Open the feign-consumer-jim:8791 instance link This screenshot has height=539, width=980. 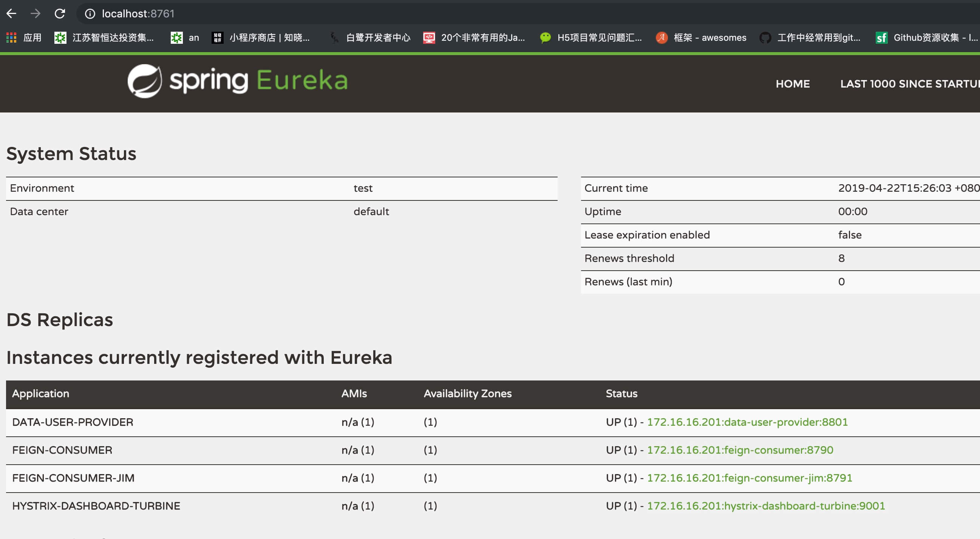[x=750, y=478]
